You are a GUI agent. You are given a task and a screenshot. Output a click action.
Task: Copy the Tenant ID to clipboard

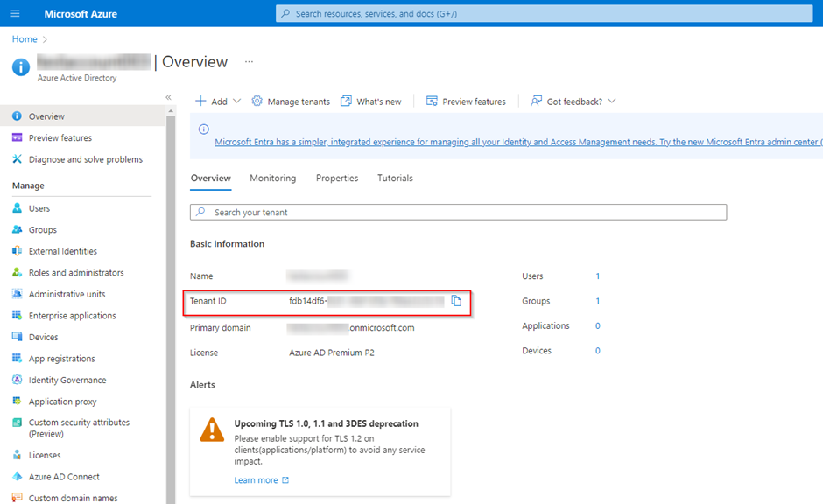point(456,300)
